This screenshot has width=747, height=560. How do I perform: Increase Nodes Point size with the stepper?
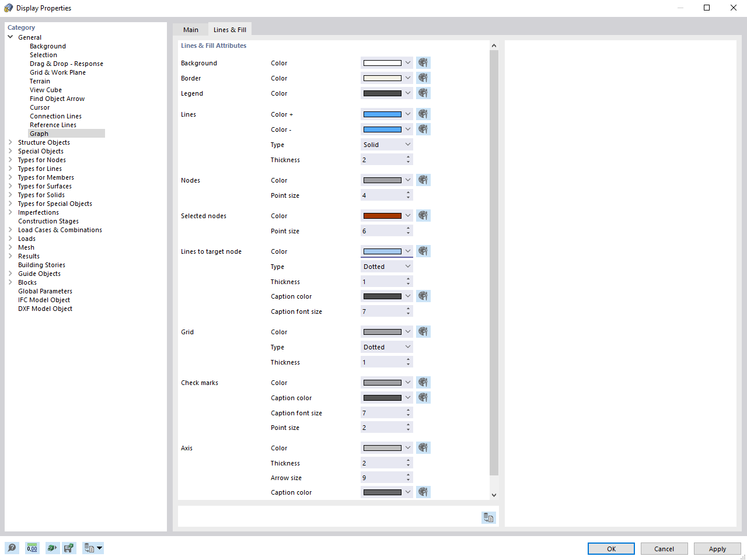(x=408, y=192)
